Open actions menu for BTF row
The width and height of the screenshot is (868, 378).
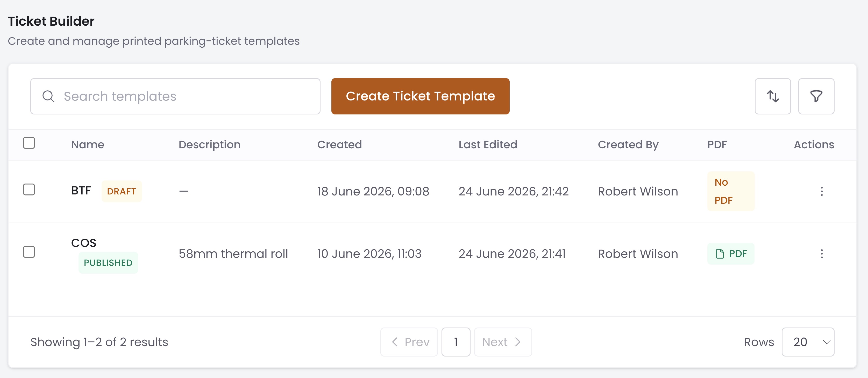[x=822, y=191]
